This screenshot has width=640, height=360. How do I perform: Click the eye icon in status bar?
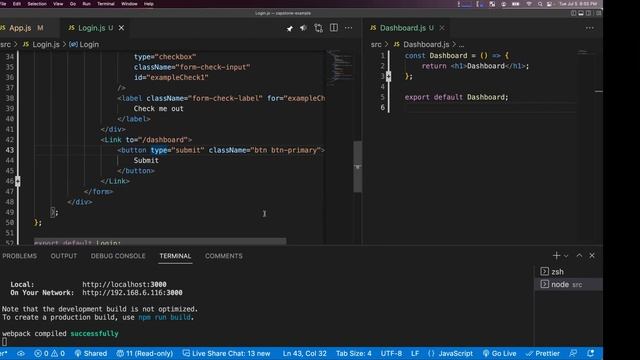click(21, 353)
